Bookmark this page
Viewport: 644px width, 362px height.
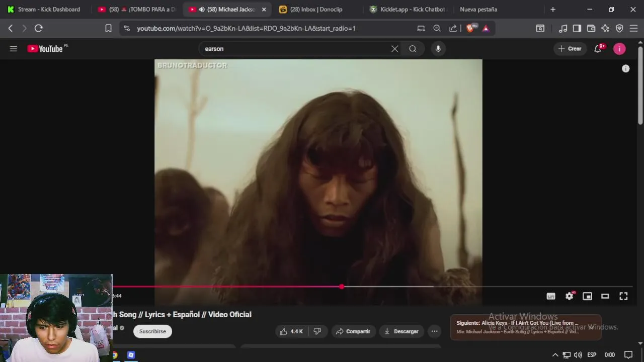coord(108,28)
